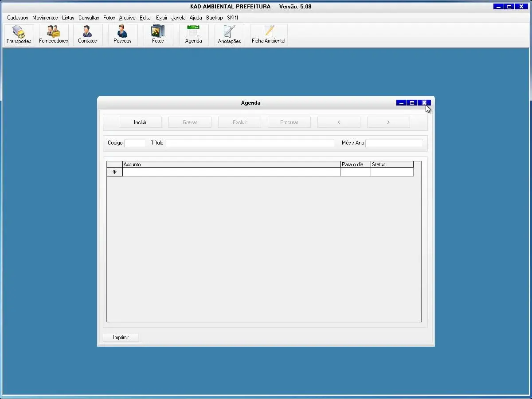532x399 pixels.
Task: Close the Agenda window
Action: (x=424, y=103)
